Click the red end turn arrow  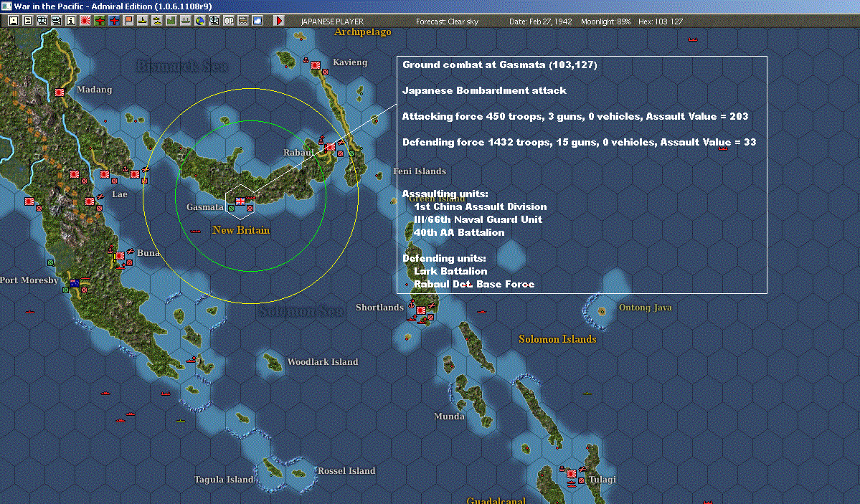pyautogui.click(x=278, y=21)
